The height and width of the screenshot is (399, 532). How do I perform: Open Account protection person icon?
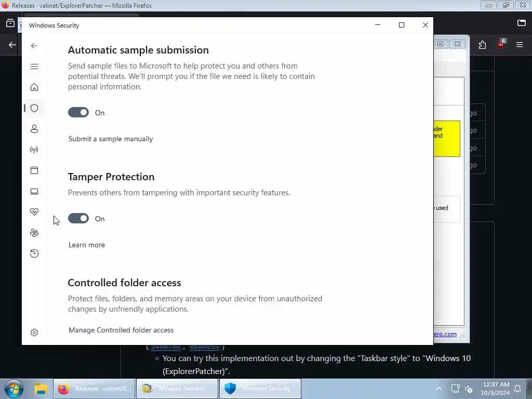tap(34, 129)
